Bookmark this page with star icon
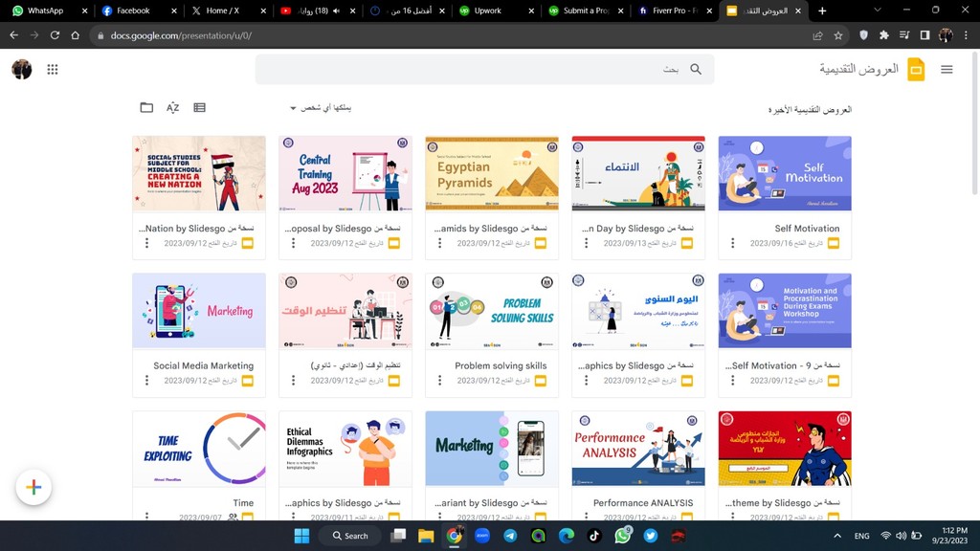980x551 pixels. 838,35
